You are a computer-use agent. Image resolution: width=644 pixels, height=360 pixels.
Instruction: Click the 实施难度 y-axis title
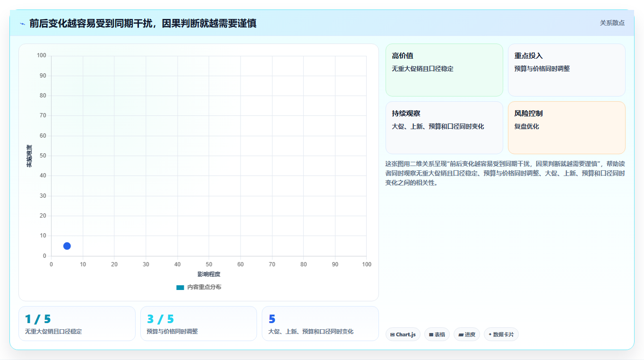pos(29,156)
